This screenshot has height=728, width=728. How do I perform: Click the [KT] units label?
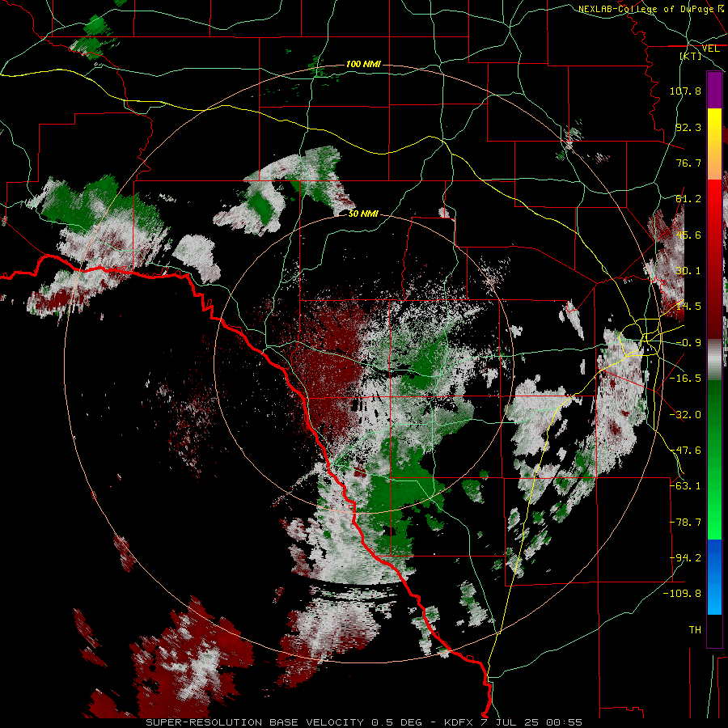point(691,56)
